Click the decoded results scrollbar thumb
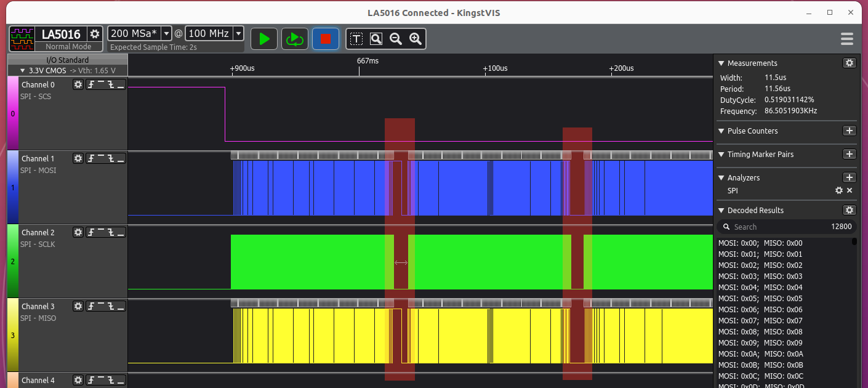 point(854,241)
